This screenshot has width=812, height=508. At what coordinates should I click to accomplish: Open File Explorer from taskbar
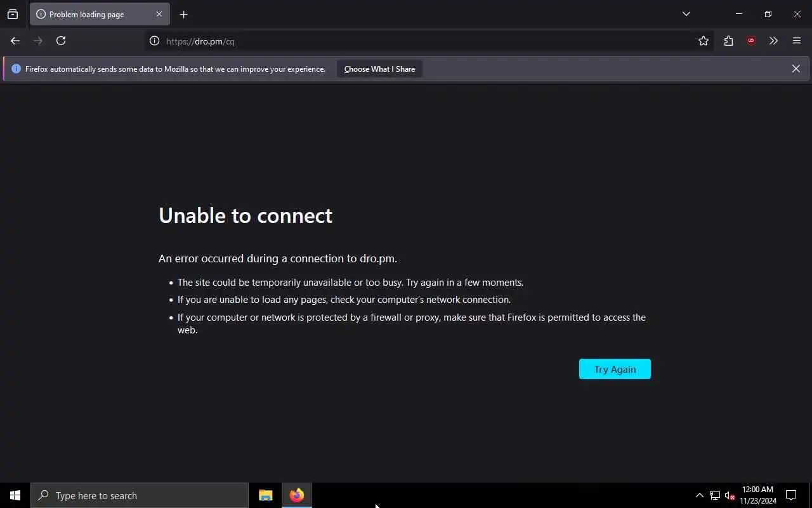(x=265, y=495)
